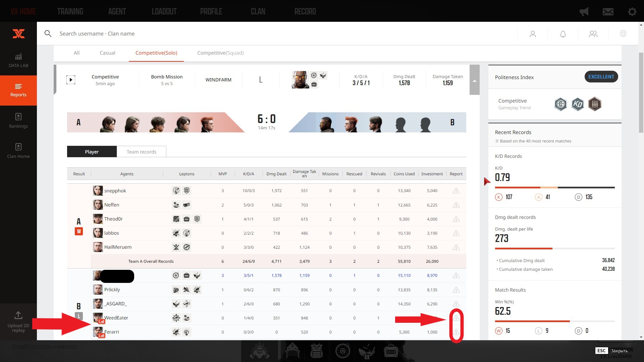Click the page vertical scrollbar
This screenshot has width=644, height=362.
(x=641, y=92)
